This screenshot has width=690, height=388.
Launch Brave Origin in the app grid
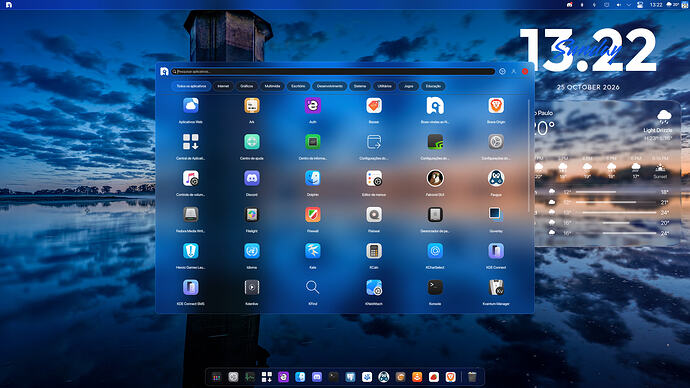click(496, 106)
